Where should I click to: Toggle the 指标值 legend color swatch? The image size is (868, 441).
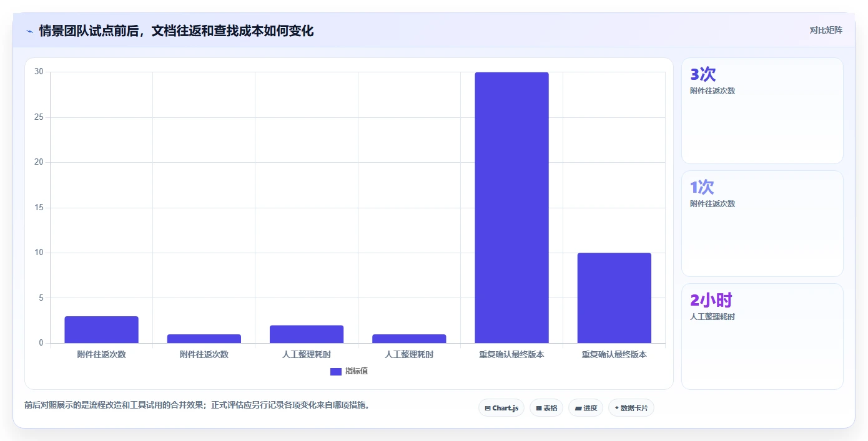[336, 371]
